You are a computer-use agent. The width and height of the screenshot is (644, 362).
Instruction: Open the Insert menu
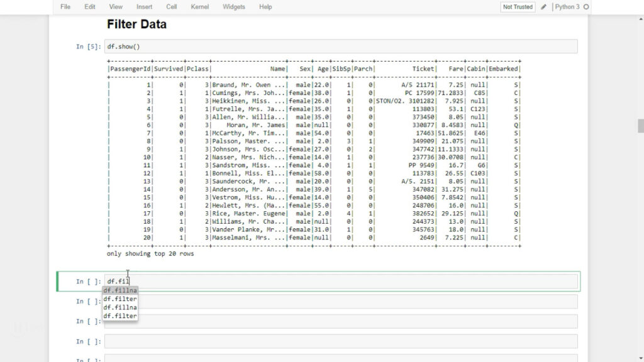[x=144, y=7]
